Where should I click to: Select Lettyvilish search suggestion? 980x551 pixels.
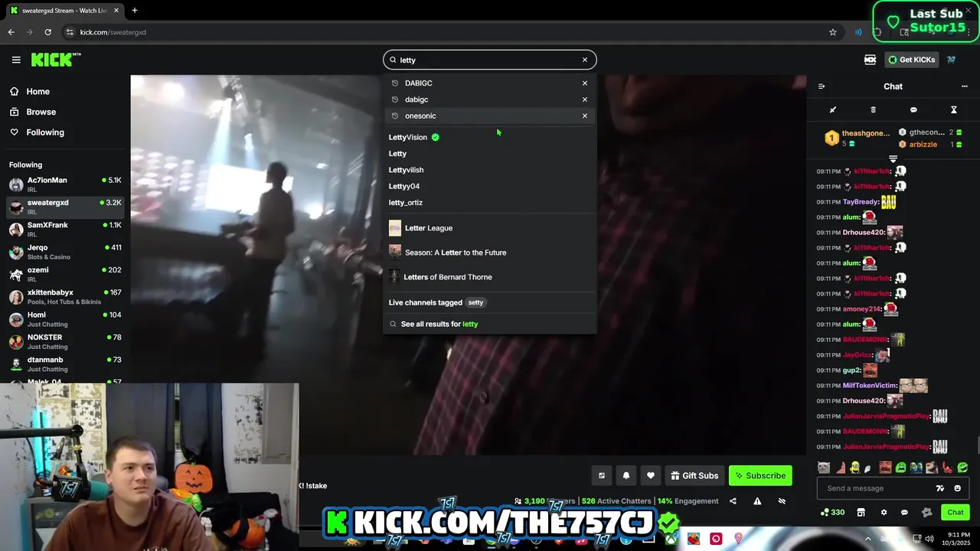(x=490, y=170)
